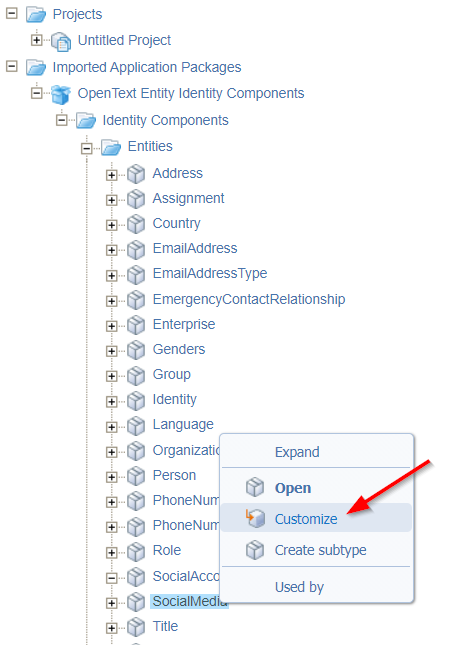This screenshot has width=455, height=645.
Task: Select the EmergencyContactRelationship entity
Action: coord(249,299)
